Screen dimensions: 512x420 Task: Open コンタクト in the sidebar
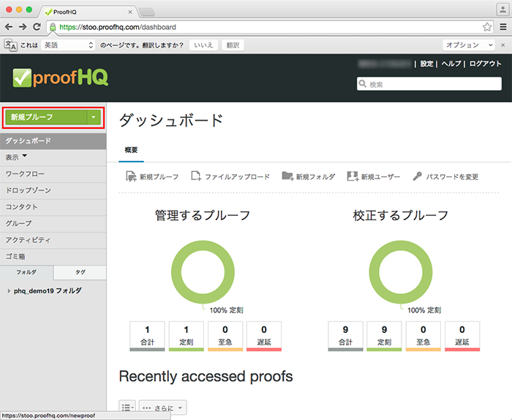(x=53, y=207)
